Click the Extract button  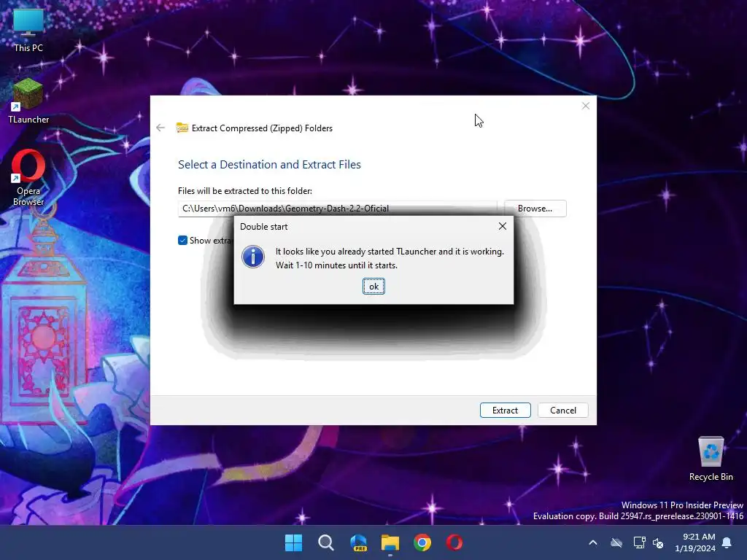tap(505, 410)
